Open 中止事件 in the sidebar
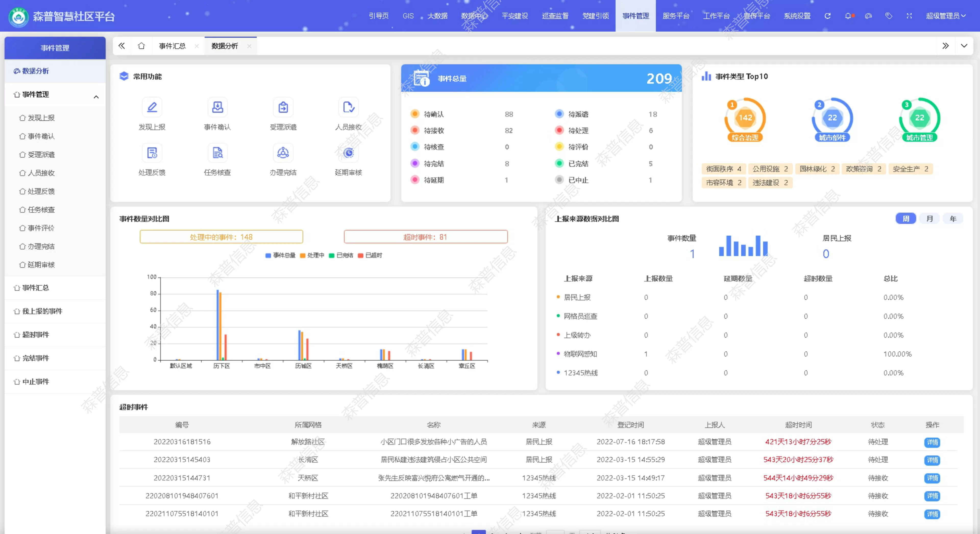 click(55, 382)
